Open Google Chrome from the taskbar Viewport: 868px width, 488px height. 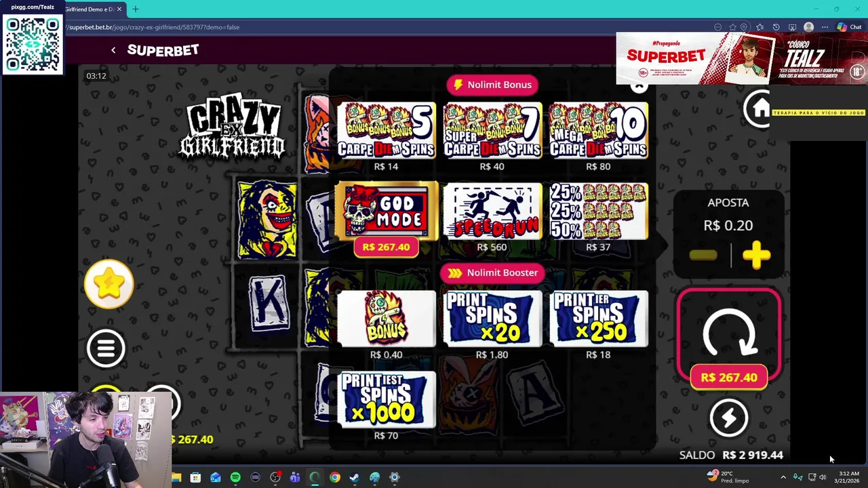[x=335, y=477]
